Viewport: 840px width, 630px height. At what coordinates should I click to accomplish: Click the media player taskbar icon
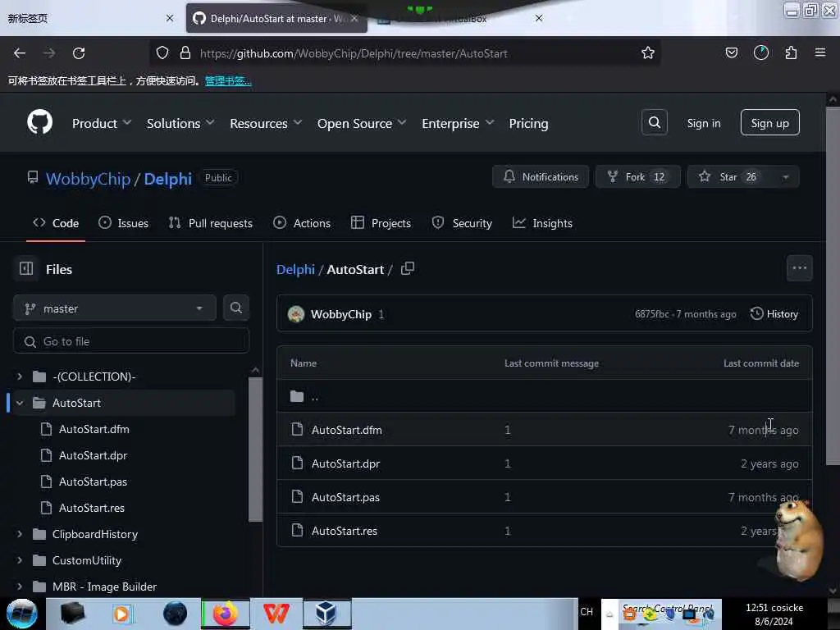pyautogui.click(x=121, y=614)
